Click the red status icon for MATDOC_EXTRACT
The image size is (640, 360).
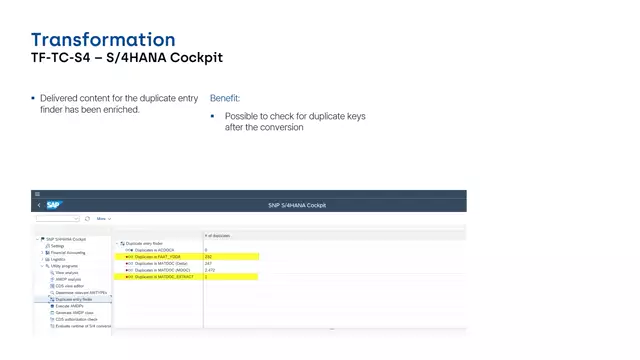pyautogui.click(x=129, y=277)
